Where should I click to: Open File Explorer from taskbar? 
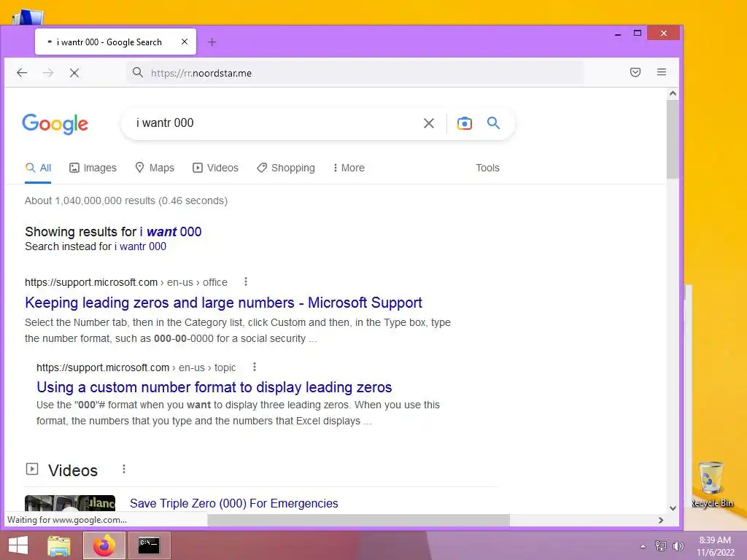[x=59, y=545]
